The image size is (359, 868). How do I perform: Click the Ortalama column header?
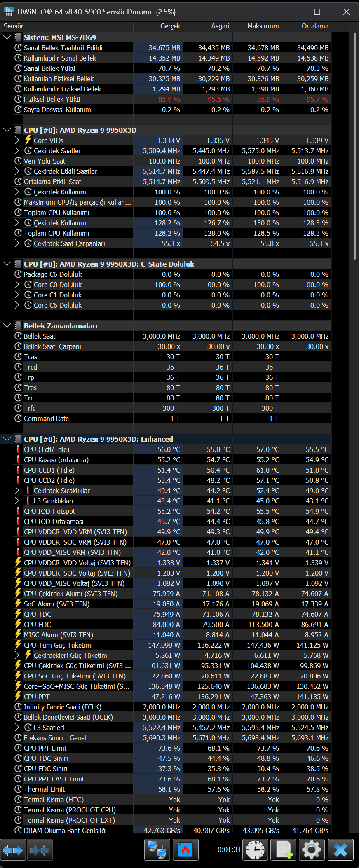[x=307, y=26]
